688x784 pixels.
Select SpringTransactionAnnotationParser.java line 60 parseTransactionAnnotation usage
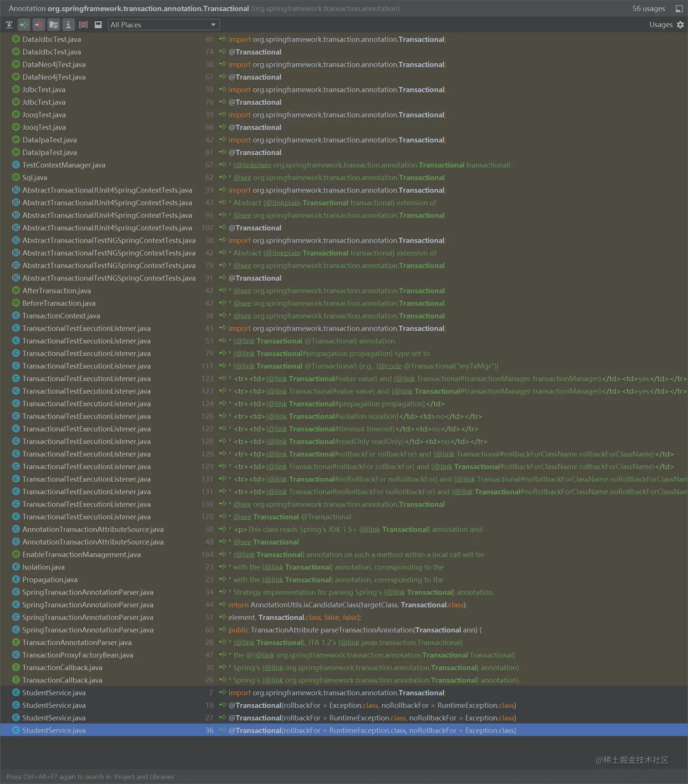344,630
